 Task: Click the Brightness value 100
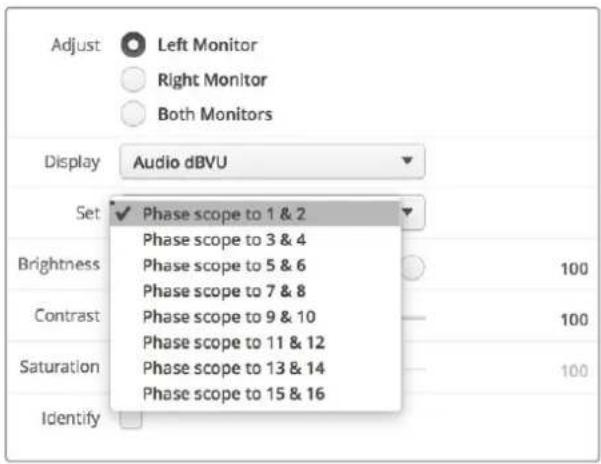click(x=574, y=269)
